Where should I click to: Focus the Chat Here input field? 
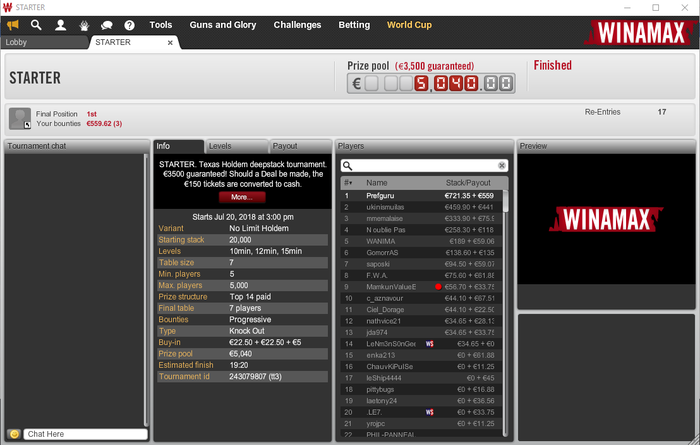pos(85,434)
